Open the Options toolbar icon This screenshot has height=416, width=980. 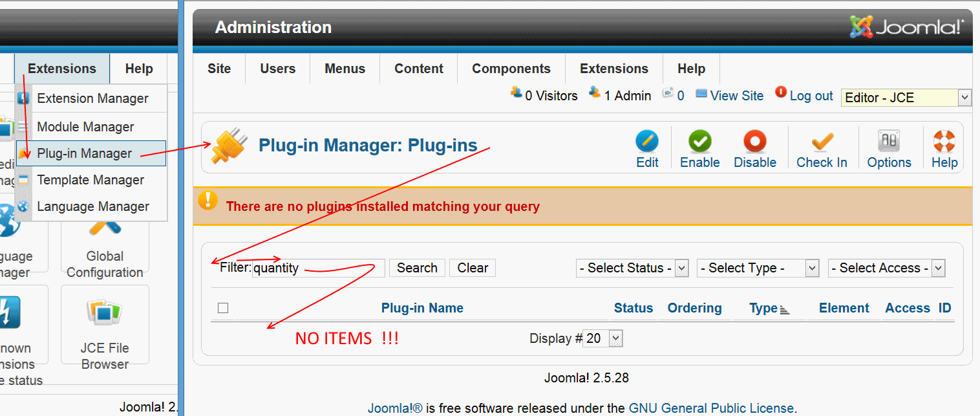pyautogui.click(x=889, y=141)
